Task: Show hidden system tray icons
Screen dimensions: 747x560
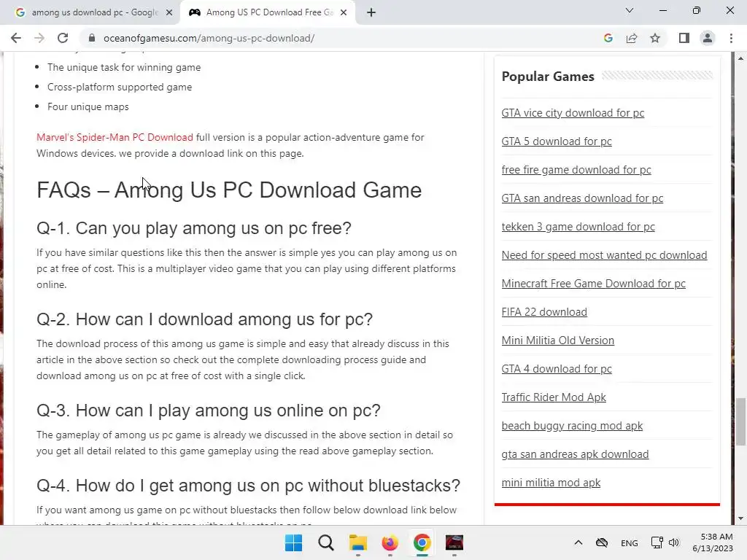Action: click(578, 542)
